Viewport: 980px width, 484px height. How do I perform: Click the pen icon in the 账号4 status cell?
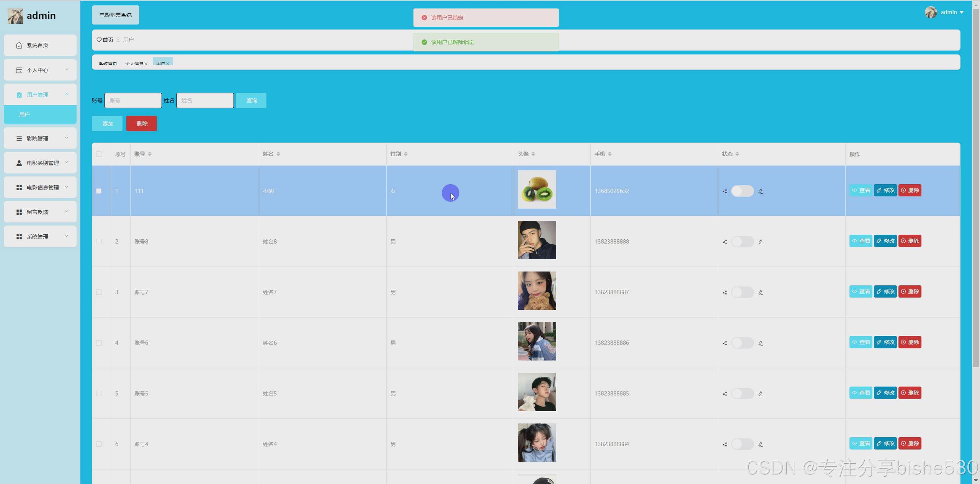pos(761,444)
